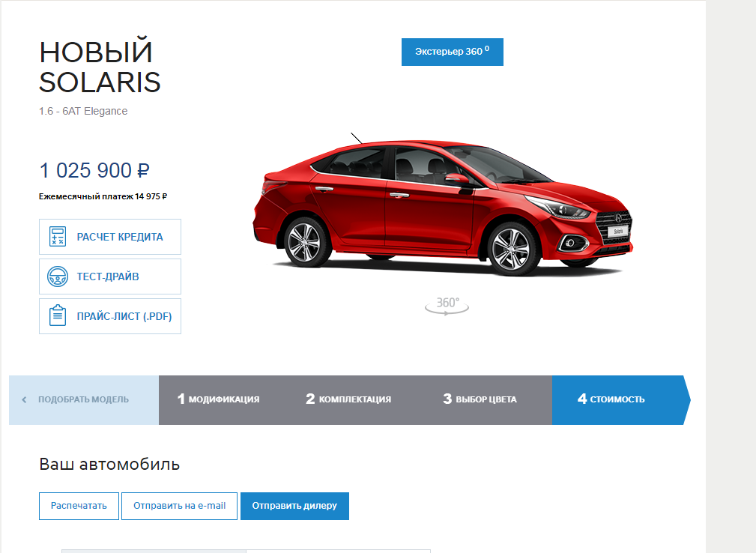
Task: Click the 1.6 - 6AT Elegance subtitle
Action: pos(83,111)
